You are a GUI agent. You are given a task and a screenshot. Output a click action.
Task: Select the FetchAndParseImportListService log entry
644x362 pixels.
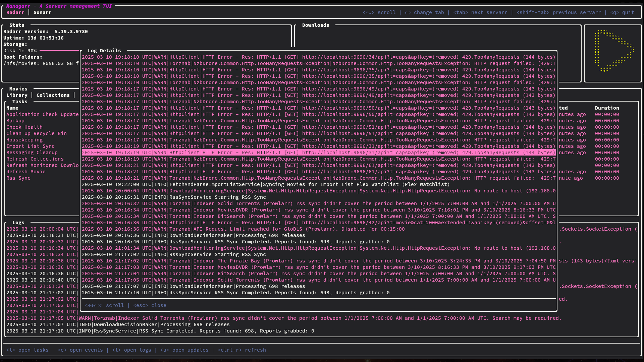(x=266, y=184)
